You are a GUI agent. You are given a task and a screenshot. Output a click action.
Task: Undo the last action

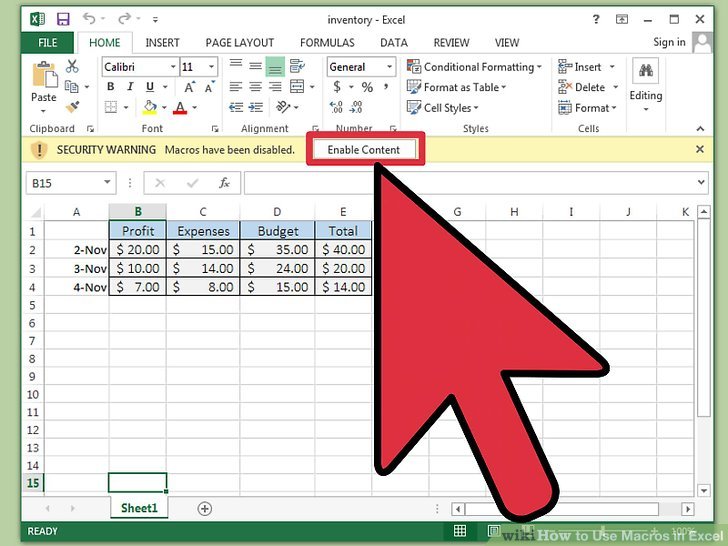click(x=89, y=19)
